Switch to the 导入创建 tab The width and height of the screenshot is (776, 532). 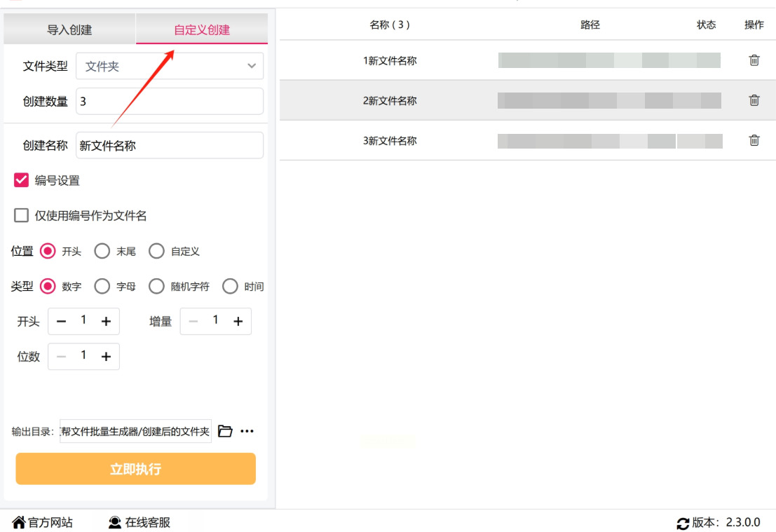69,29
